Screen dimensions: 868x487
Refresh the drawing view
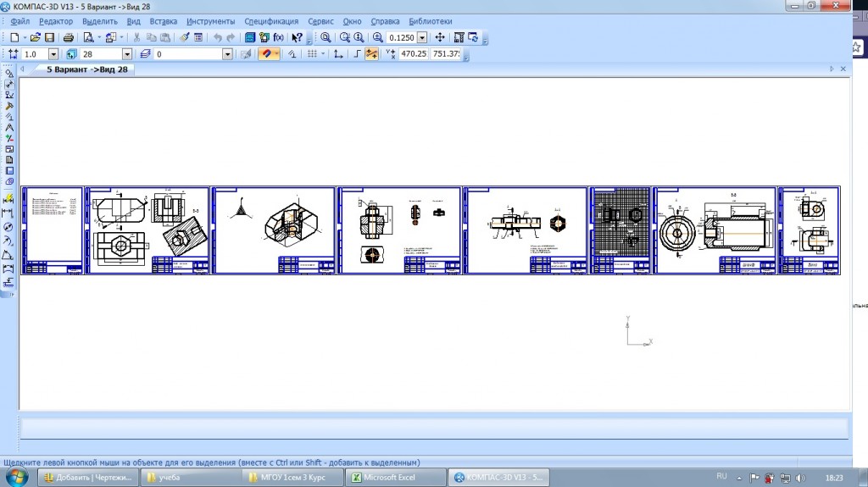coord(473,37)
